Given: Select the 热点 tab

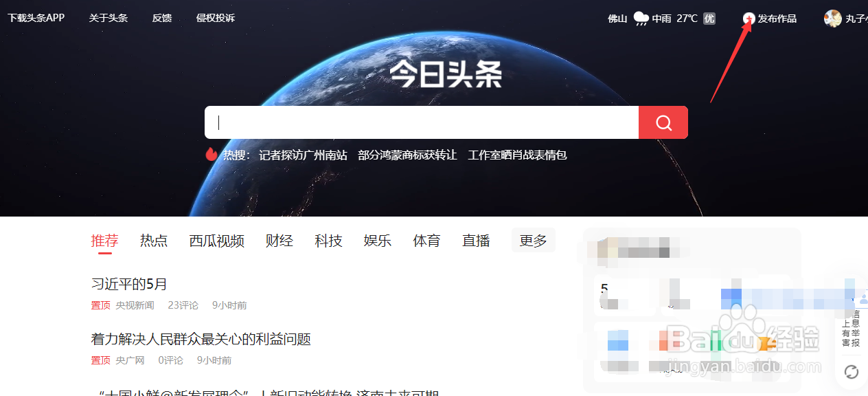Looking at the screenshot, I should point(154,241).
